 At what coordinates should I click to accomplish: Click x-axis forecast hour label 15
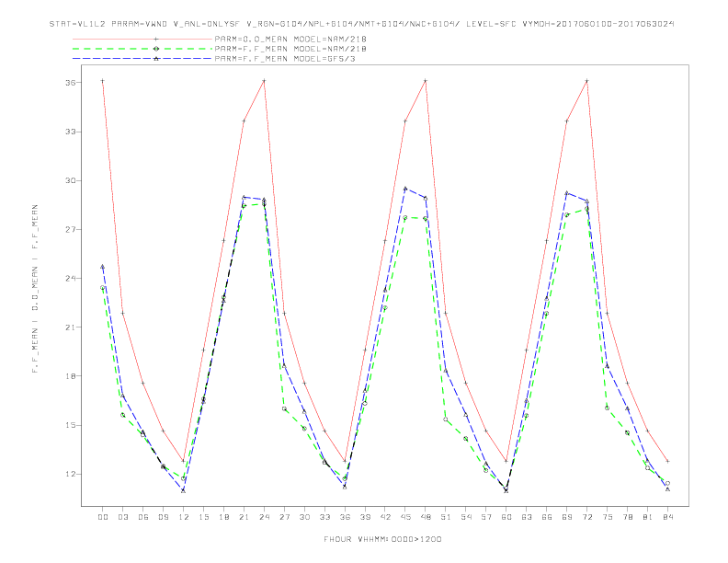coord(203,517)
